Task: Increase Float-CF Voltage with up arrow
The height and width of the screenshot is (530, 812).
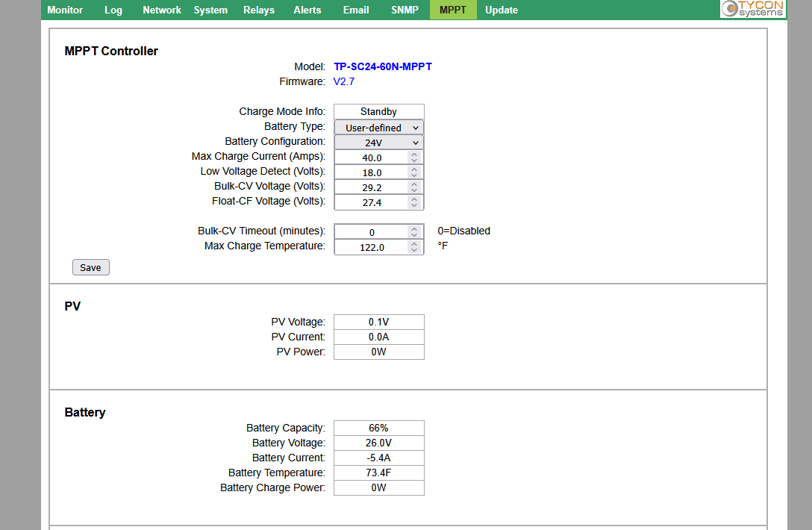Action: coord(414,199)
